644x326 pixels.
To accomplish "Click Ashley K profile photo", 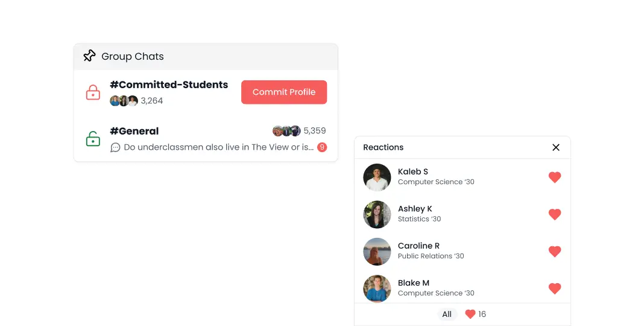I will 377,214.
